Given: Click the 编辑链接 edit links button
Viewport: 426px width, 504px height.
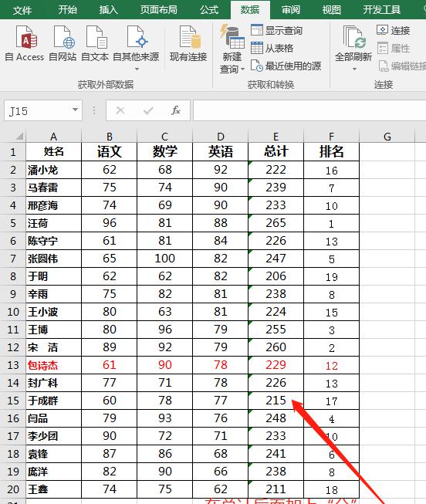Looking at the screenshot, I should tap(402, 66).
